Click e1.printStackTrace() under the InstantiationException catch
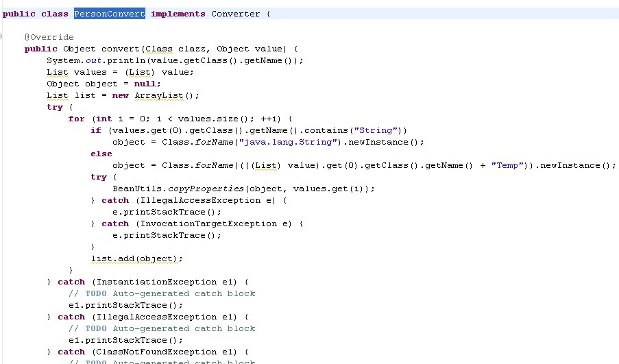Image resolution: width=619 pixels, height=364 pixels. (x=125, y=305)
